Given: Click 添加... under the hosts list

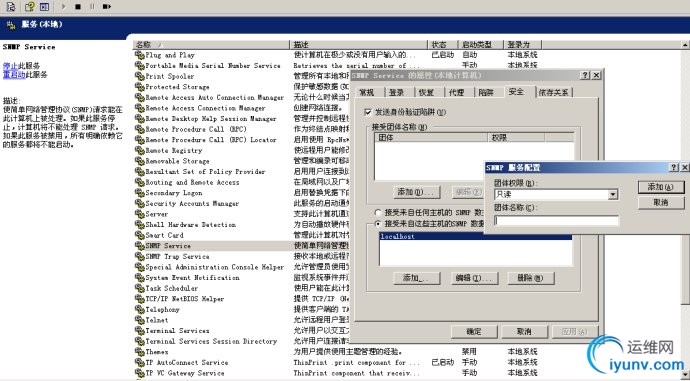Looking at the screenshot, I should [416, 278].
